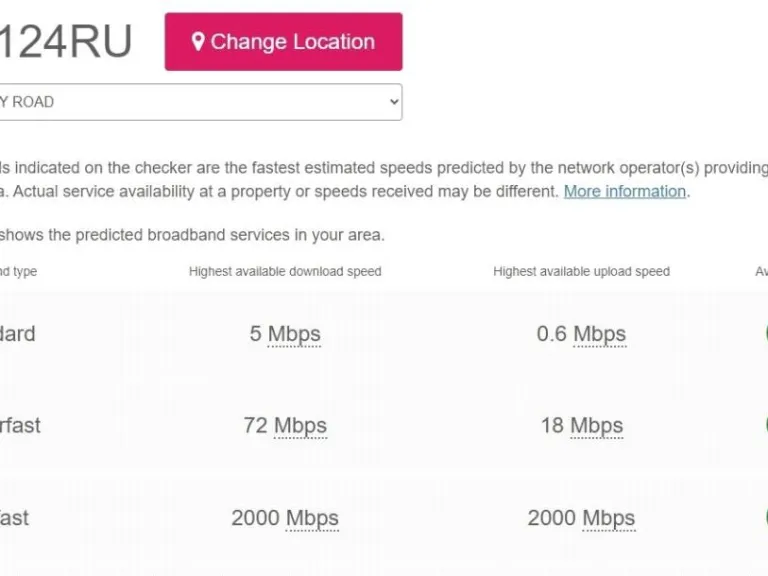Click the map pin icon on Change Location

pyautogui.click(x=198, y=42)
